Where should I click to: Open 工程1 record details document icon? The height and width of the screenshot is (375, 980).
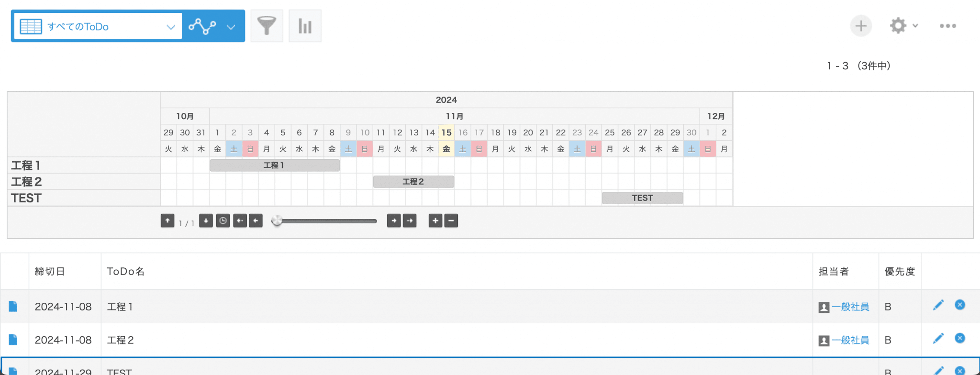pyautogui.click(x=13, y=306)
